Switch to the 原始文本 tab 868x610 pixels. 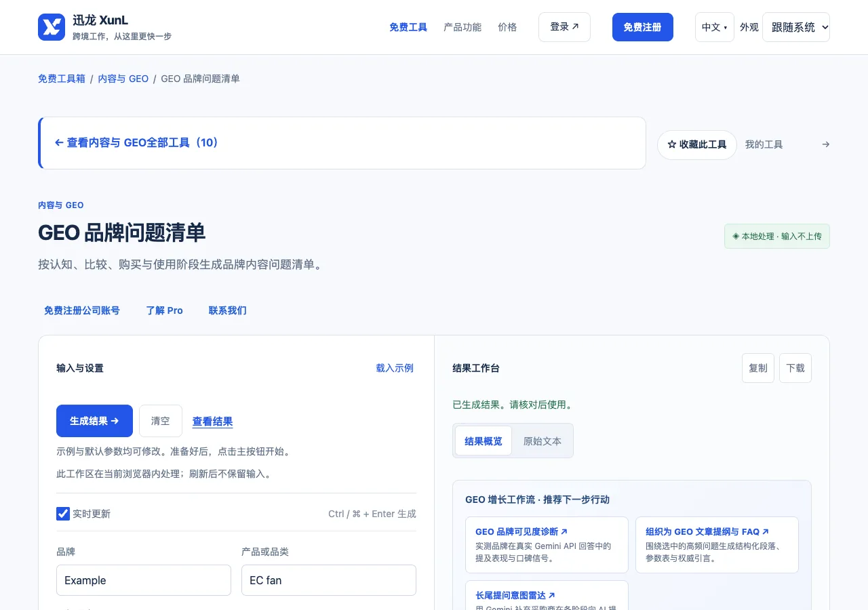coord(542,441)
